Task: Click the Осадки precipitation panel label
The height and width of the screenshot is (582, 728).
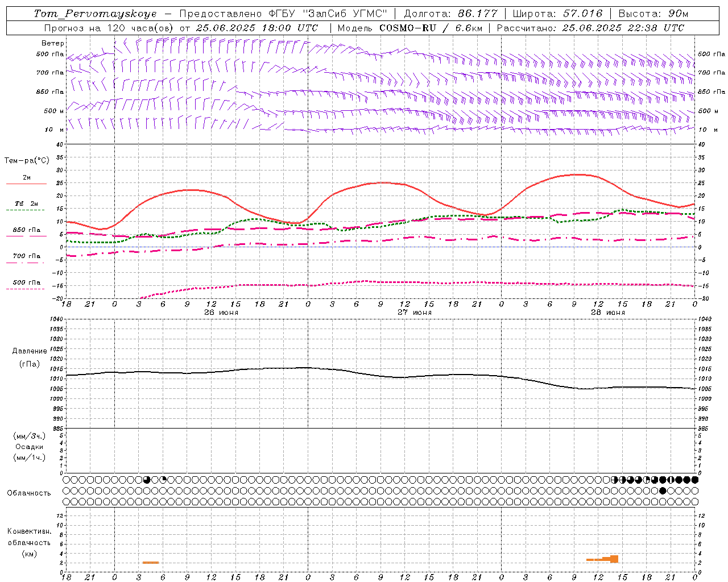Action: (x=30, y=447)
